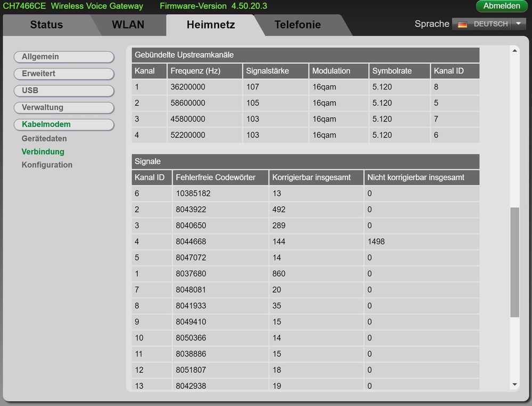532x406 pixels.
Task: Log out with the Abmelden button
Action: (502, 6)
